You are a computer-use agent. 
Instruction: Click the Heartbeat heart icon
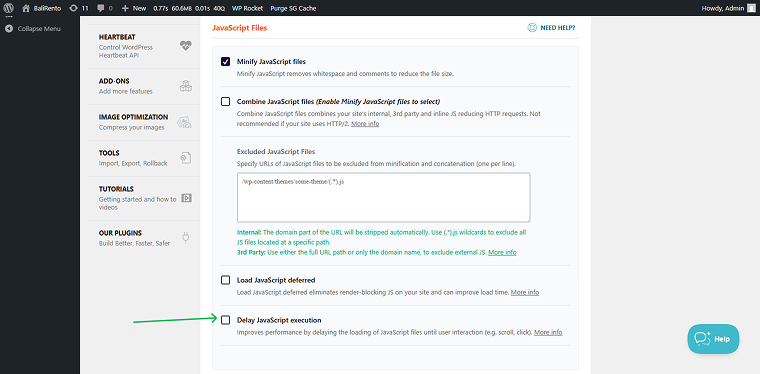coord(186,46)
